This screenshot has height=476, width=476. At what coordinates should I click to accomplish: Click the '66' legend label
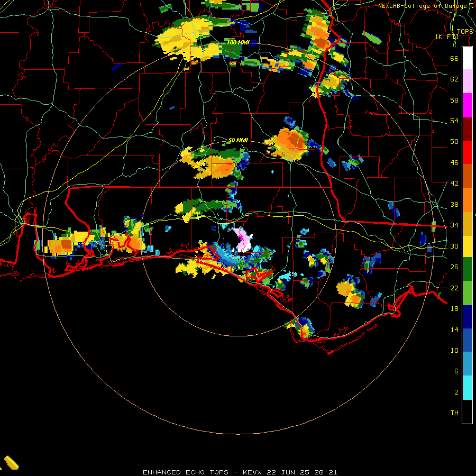coord(454,58)
